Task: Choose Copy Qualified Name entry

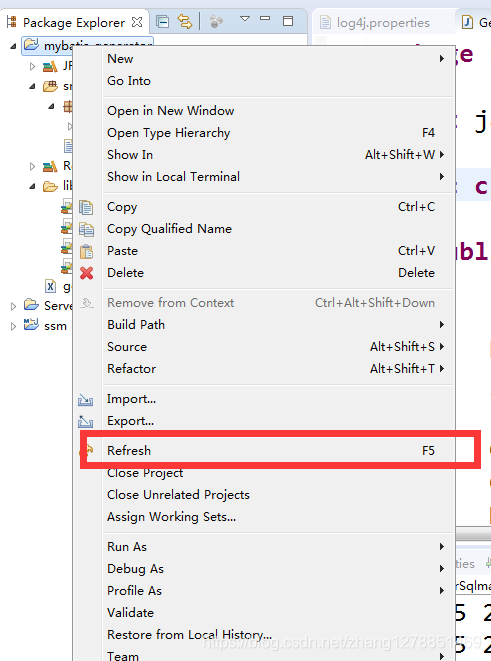Action: tap(278, 229)
